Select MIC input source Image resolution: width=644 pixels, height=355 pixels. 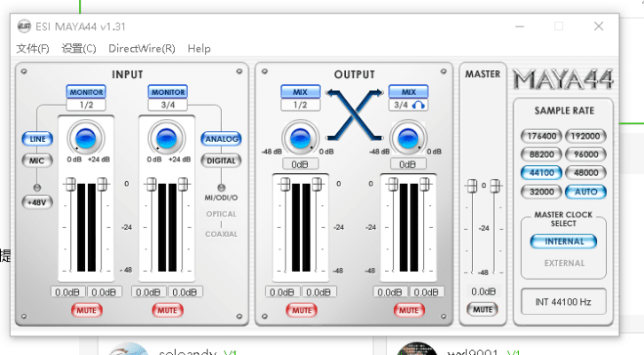click(36, 161)
